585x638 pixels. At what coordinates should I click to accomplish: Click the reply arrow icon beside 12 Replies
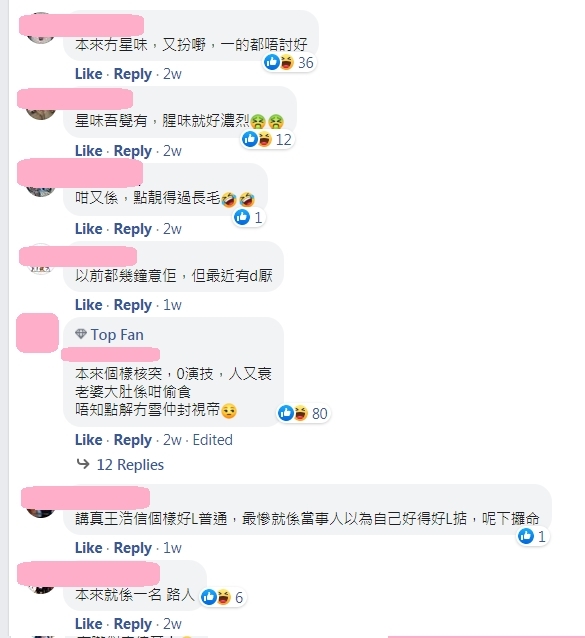pos(83,464)
